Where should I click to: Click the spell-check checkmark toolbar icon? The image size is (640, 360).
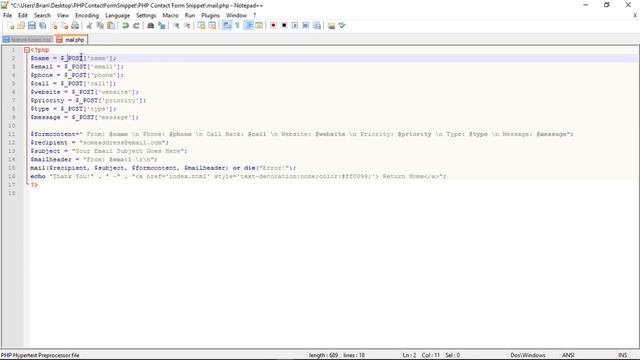[x=342, y=26]
